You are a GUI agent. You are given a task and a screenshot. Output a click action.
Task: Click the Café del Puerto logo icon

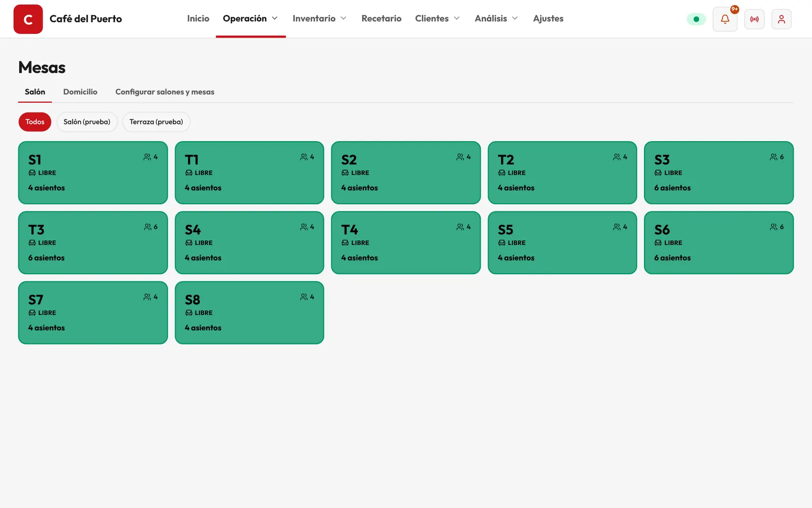(28, 19)
